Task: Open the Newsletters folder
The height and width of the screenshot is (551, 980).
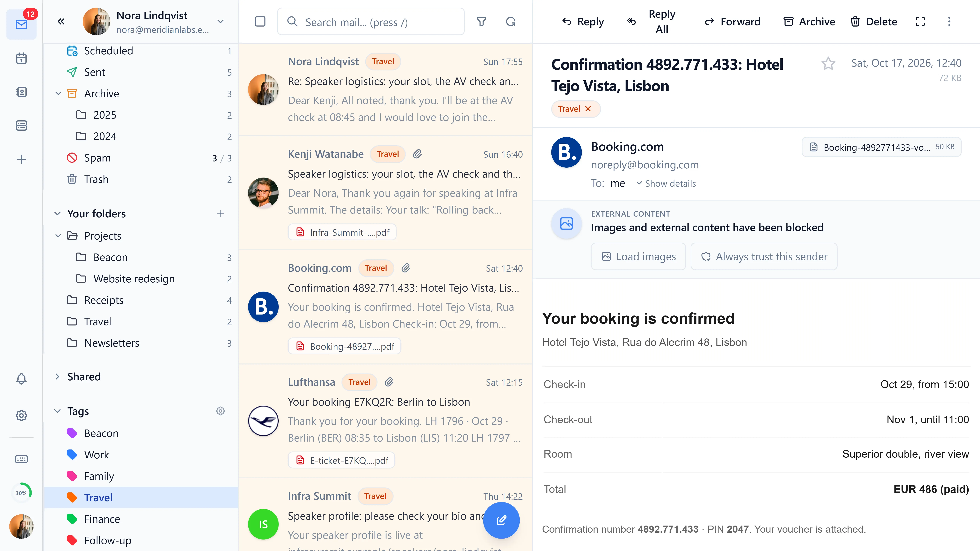Action: pos(141,343)
